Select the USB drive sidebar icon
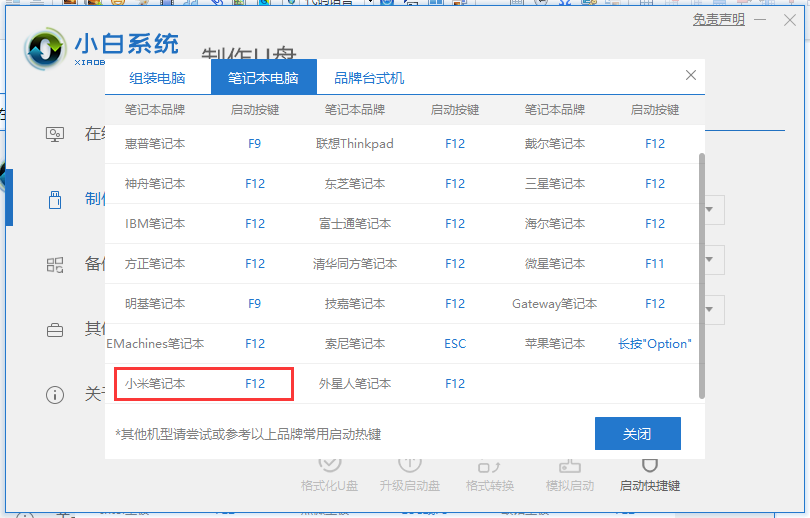The image size is (810, 518). 56,199
